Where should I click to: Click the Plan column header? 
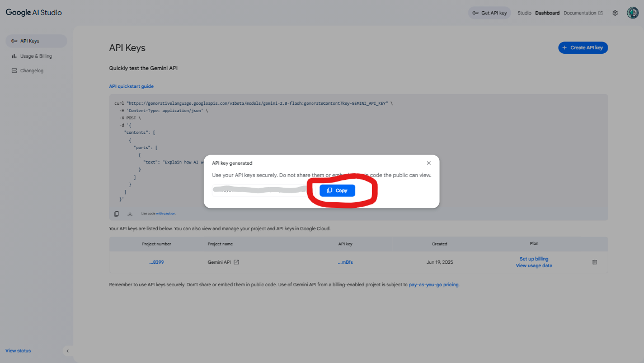pos(534,243)
